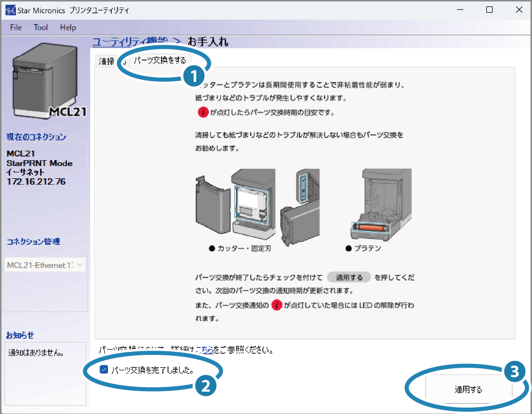Click the 'イーサネット' connection type text
532x414 pixels.
click(x=26, y=172)
